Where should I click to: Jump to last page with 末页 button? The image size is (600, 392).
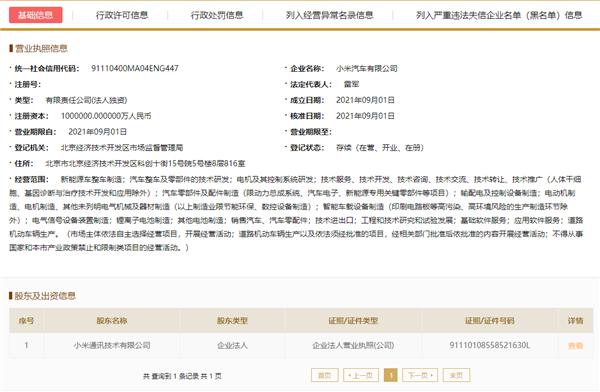tap(456, 376)
